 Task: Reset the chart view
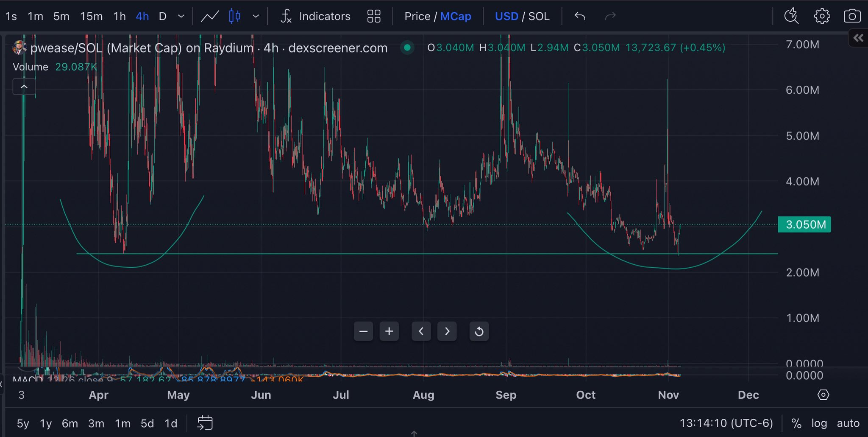tap(479, 331)
